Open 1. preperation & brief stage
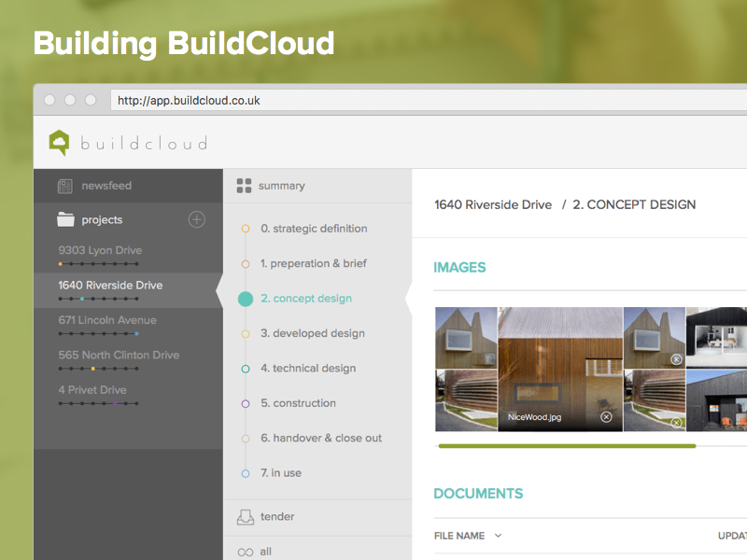The width and height of the screenshot is (747, 560). click(x=314, y=263)
